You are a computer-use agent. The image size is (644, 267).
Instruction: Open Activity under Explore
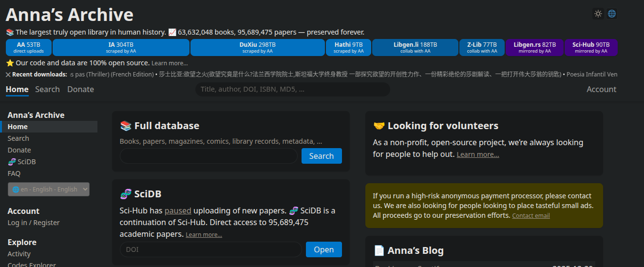tap(19, 254)
